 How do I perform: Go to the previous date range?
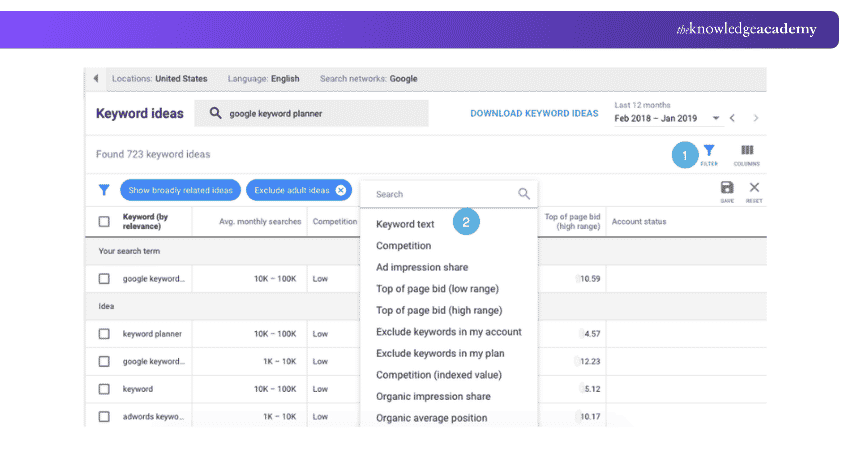click(x=732, y=118)
